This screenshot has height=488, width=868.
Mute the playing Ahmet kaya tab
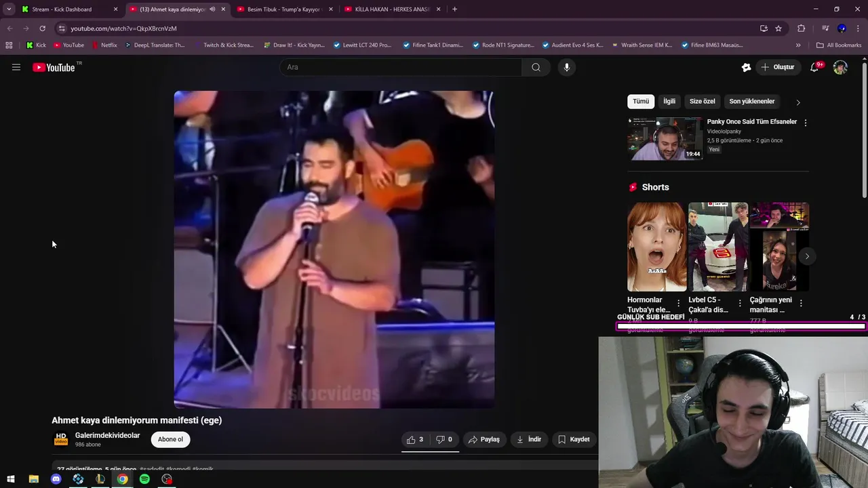(212, 9)
